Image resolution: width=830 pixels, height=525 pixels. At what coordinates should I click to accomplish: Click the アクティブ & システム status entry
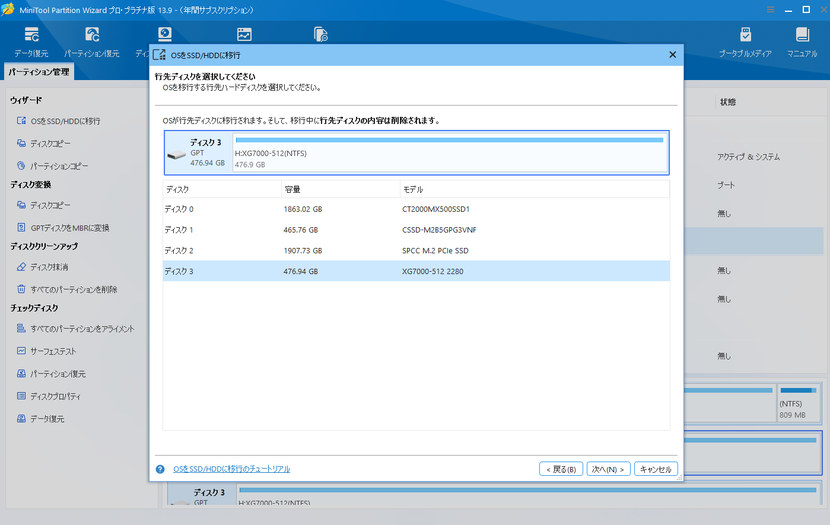click(x=748, y=157)
